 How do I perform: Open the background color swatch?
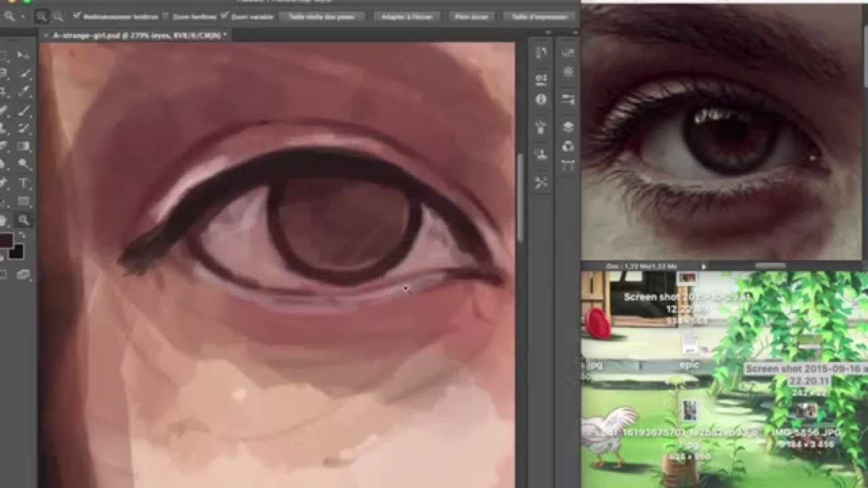(16, 251)
